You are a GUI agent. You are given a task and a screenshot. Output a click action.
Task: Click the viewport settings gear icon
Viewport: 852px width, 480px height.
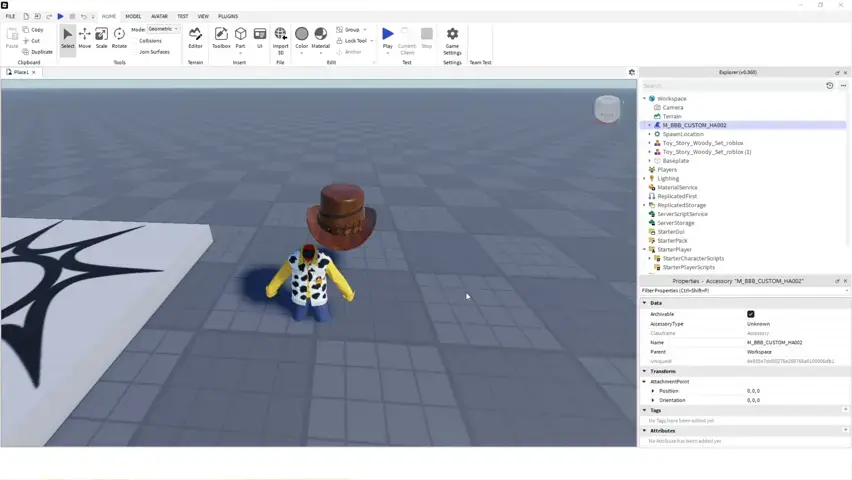(x=631, y=72)
